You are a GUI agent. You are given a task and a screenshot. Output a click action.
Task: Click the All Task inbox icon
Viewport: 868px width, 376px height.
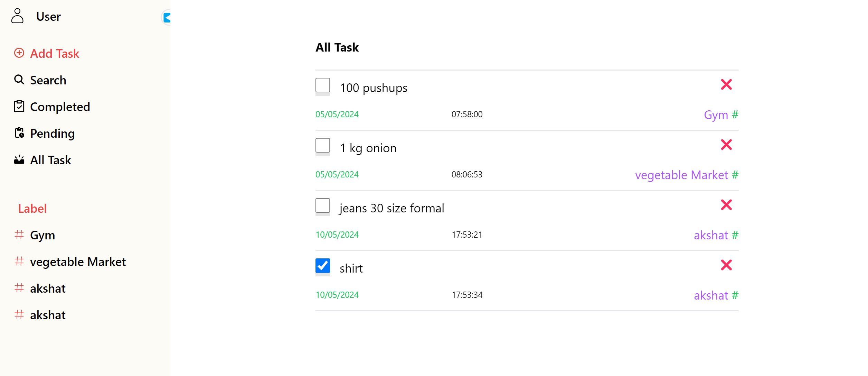tap(19, 160)
